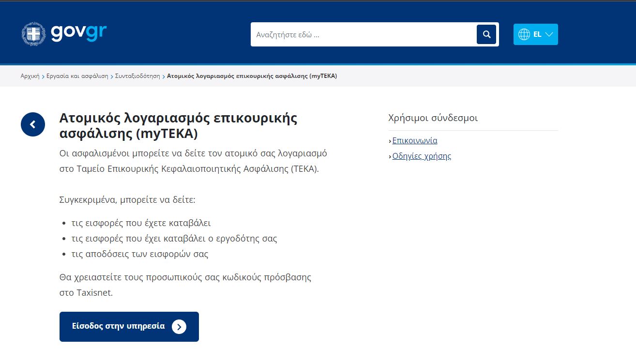The image size is (636, 364).
Task: Go to Αρχική in the breadcrumb
Action: tap(30, 76)
